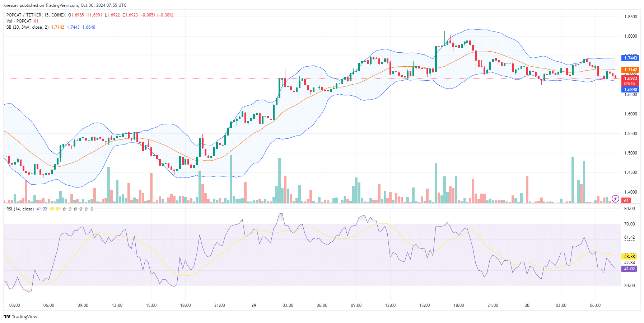The image size is (644, 323).
Task: Click the 1.4000 price axis label
Action: point(631,192)
